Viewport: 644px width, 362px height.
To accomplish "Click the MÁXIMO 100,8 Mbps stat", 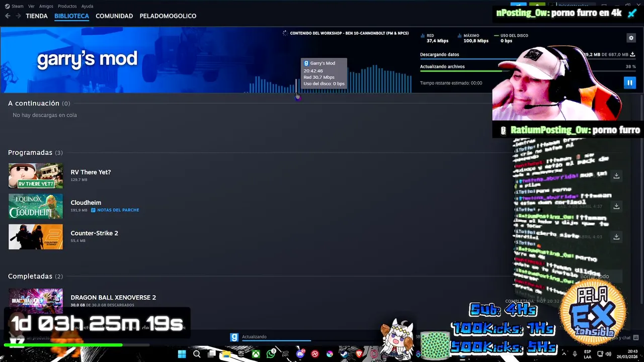I will (x=473, y=38).
